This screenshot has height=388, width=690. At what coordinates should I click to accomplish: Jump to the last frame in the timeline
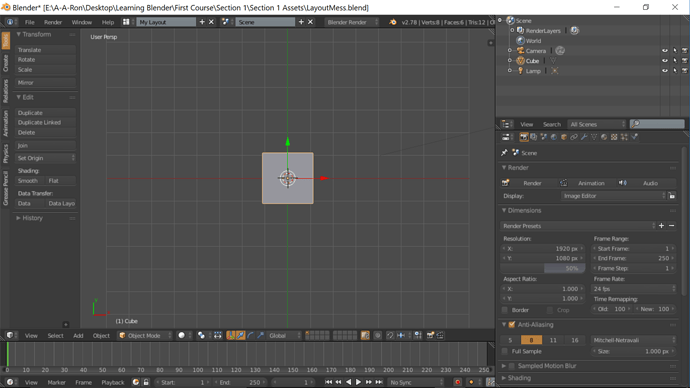(x=379, y=382)
